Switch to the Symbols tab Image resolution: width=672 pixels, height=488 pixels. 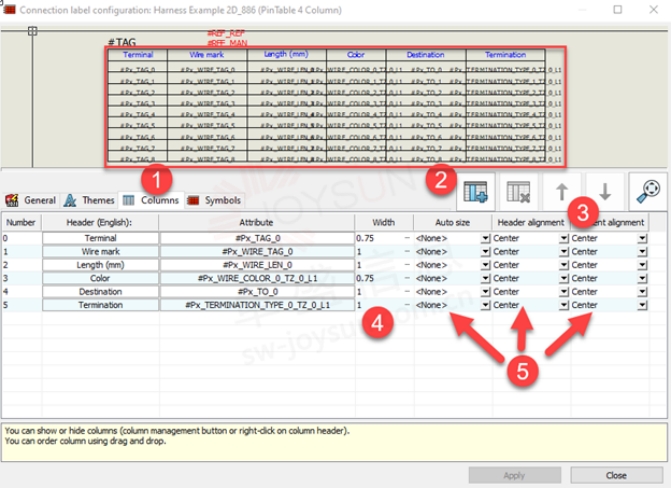pos(214,200)
